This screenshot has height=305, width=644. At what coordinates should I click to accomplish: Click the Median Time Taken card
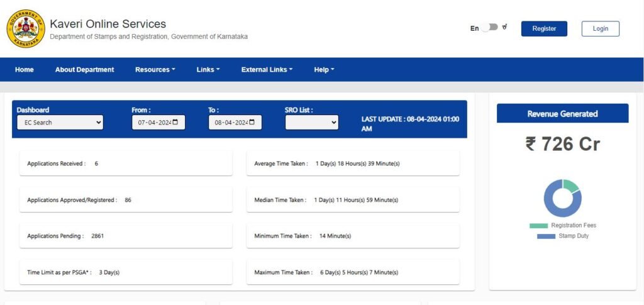point(353,200)
